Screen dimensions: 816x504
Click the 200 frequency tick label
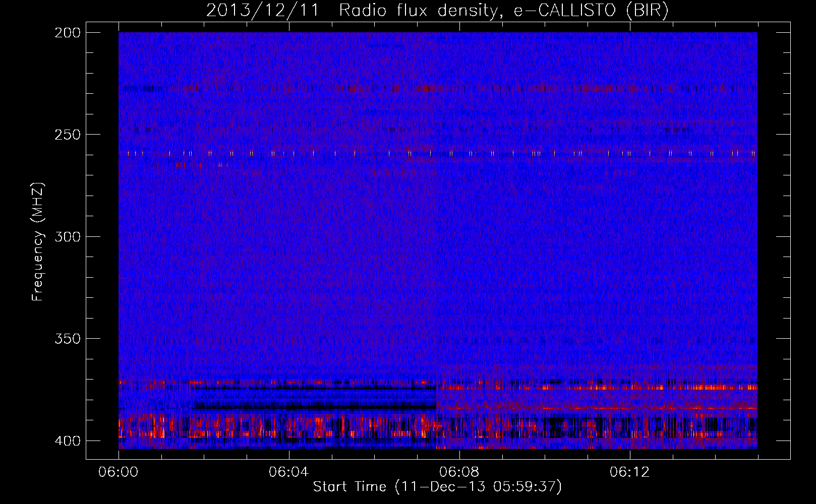tap(68, 33)
